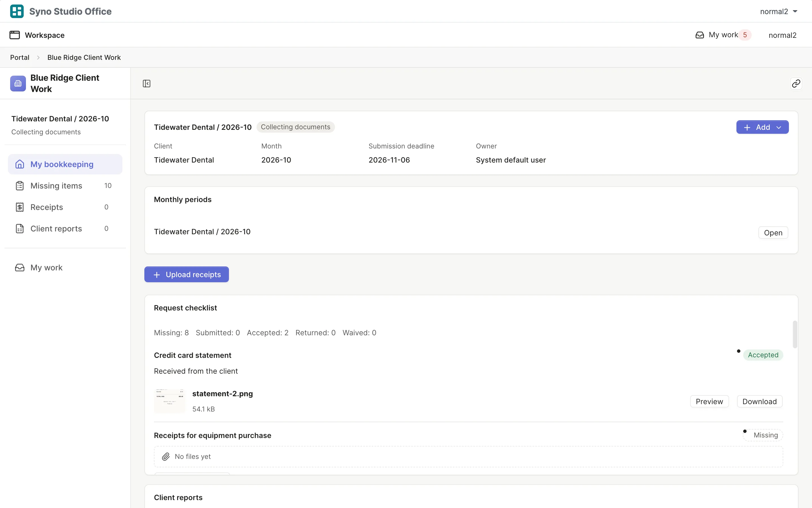
Task: Click the Blue Ridge Client Work app icon
Action: point(18,83)
